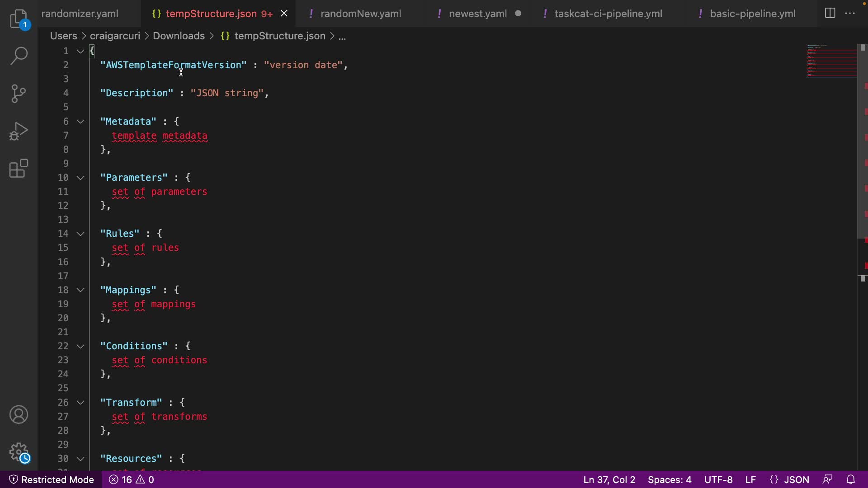Open Source Control view icon
This screenshot has width=868, height=488.
(19, 94)
